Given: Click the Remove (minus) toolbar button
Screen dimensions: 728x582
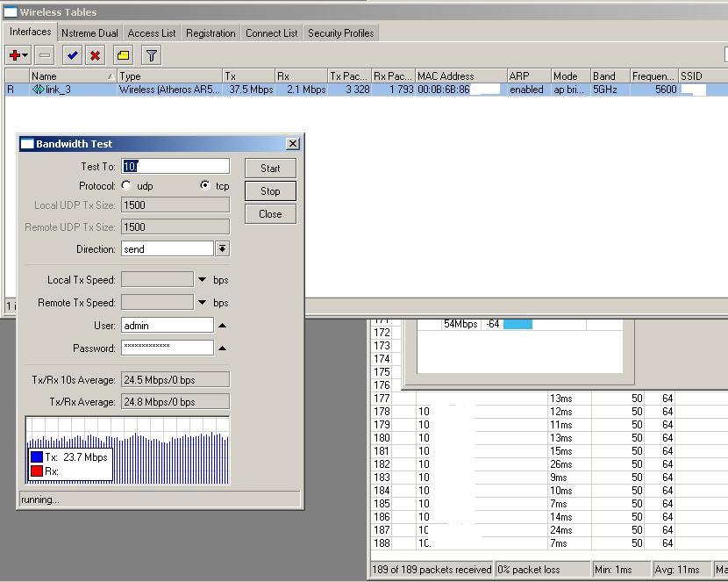Looking at the screenshot, I should 45,55.
